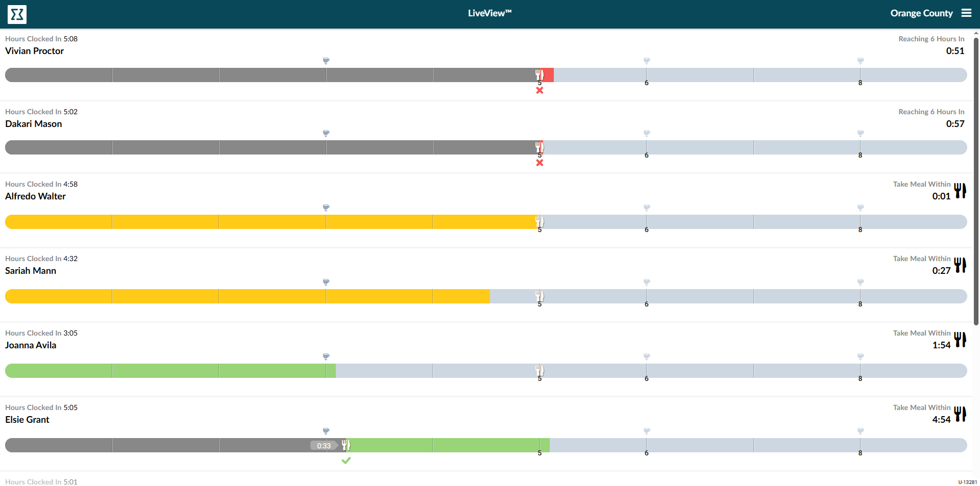Open Vivian Proctor's employee name

click(x=34, y=51)
